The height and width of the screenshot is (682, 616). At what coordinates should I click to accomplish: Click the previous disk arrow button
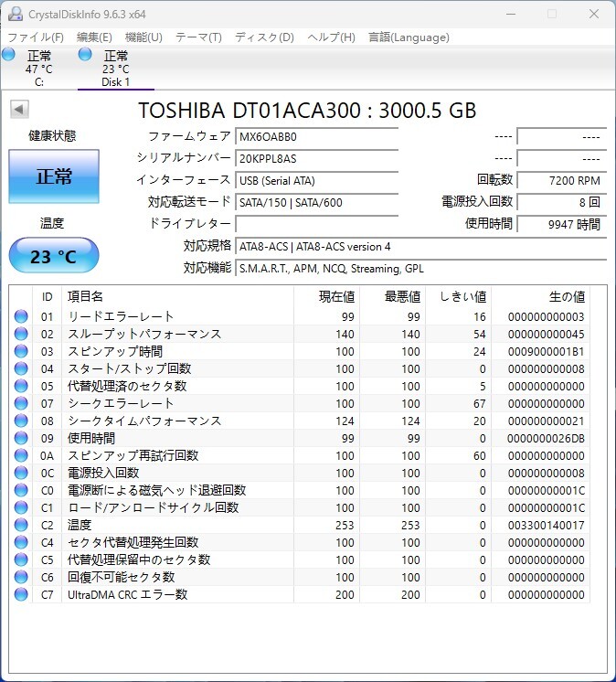pos(19,109)
